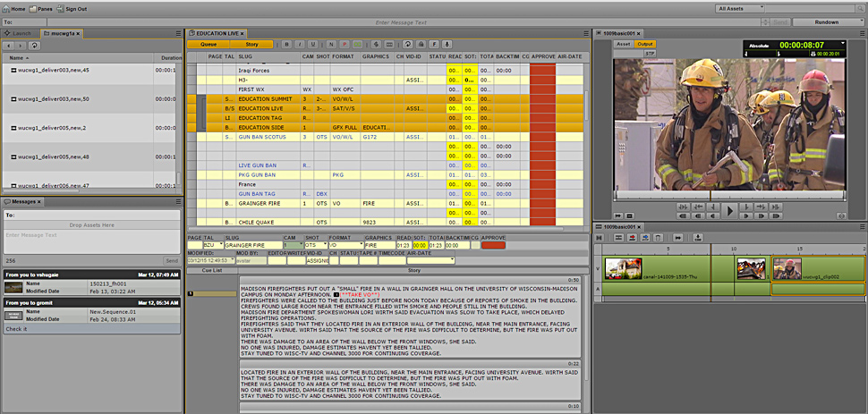Click the Name column header in mucwg1a

point(78,57)
